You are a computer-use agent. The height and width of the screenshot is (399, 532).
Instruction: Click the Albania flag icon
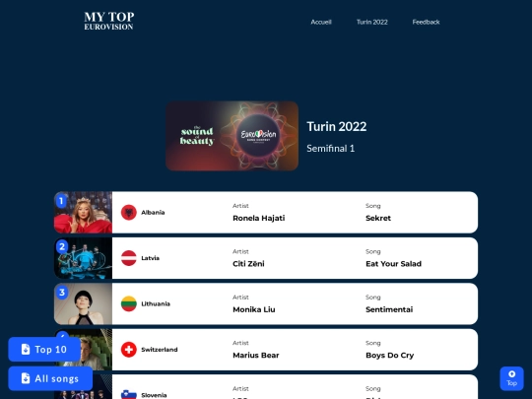pos(129,213)
